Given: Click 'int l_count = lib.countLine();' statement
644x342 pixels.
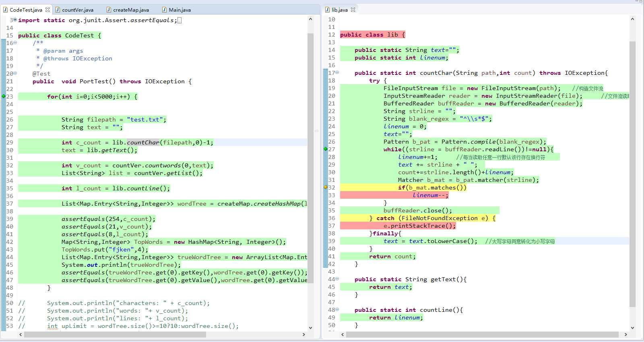Looking at the screenshot, I should (116, 188).
